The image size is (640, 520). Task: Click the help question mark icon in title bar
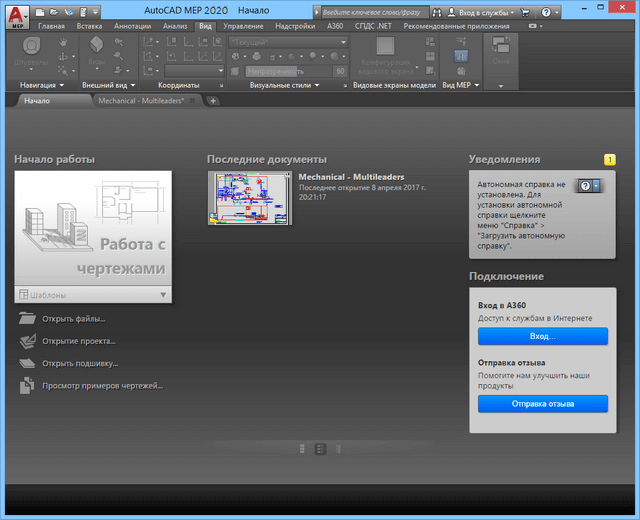click(547, 10)
